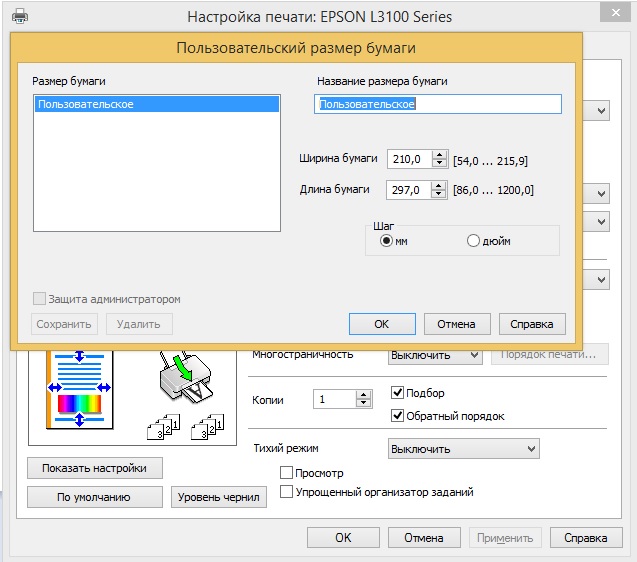Open the Многостраничность dropdown
Image resolution: width=637 pixels, height=562 pixels.
coord(435,355)
